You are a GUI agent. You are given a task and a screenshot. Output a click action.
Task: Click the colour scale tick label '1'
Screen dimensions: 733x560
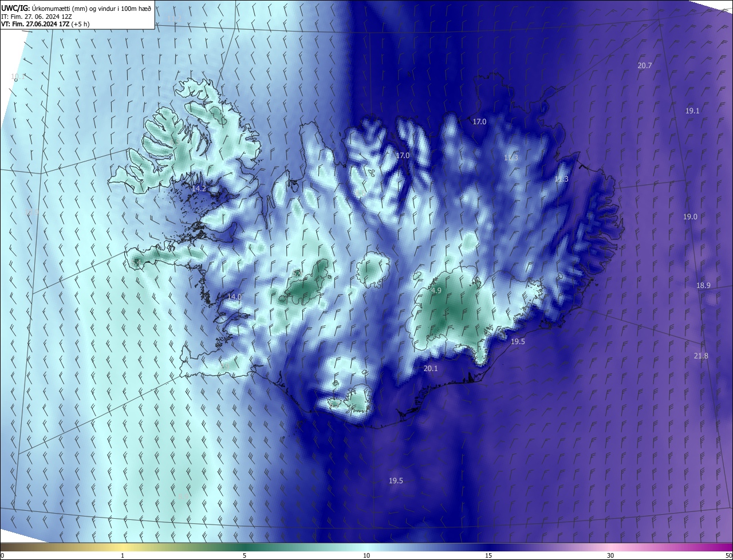123,555
